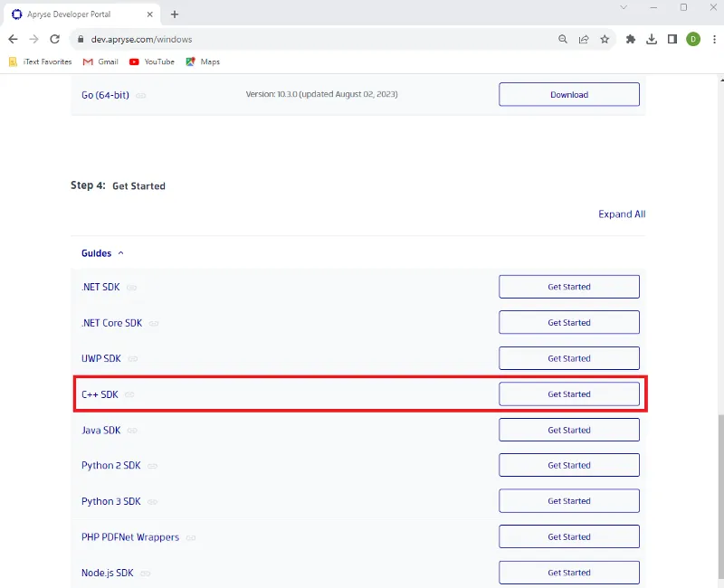Go forward in browser history
The height and width of the screenshot is (588, 724).
(33, 39)
